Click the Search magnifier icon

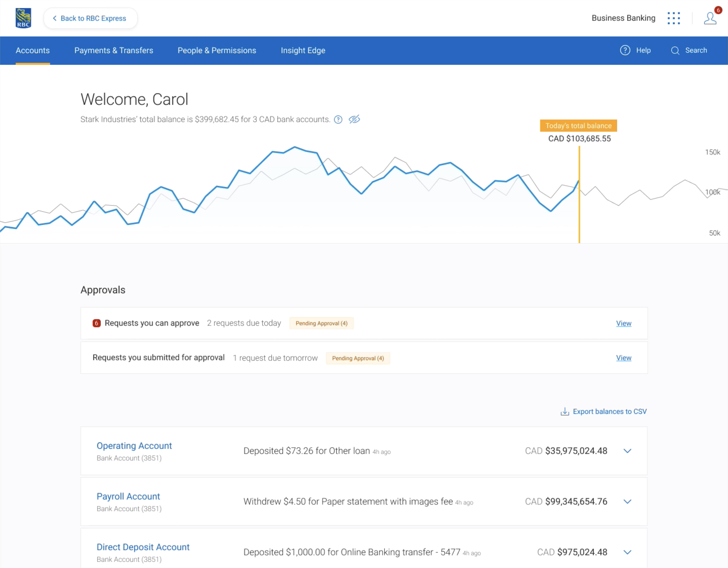[x=675, y=51]
